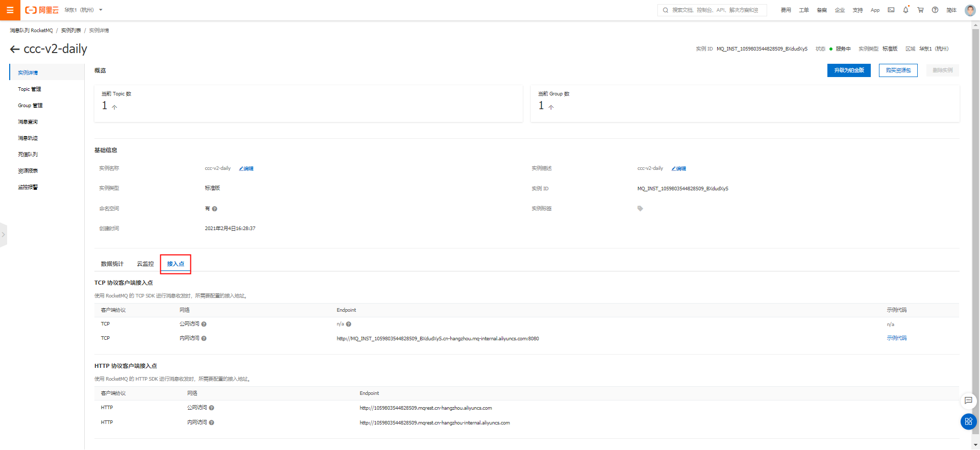Open the 企业 menu
The width and height of the screenshot is (980, 450).
[x=840, y=10]
